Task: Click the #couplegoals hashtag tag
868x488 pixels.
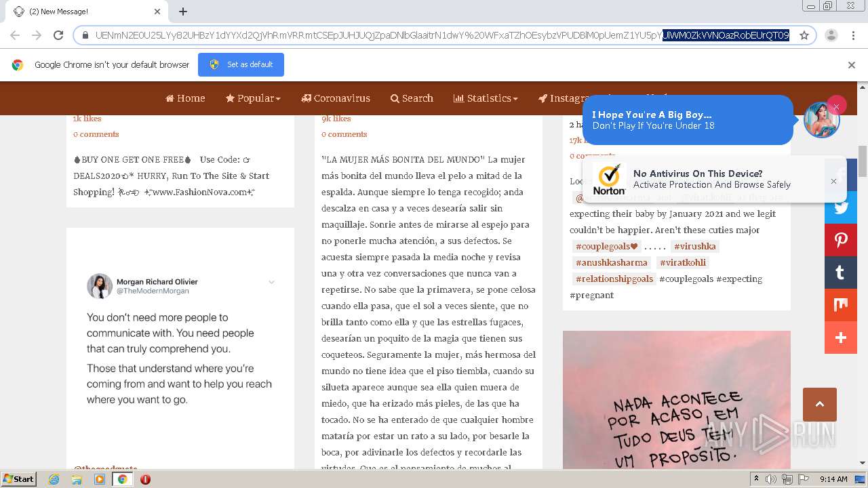Action: coord(607,246)
